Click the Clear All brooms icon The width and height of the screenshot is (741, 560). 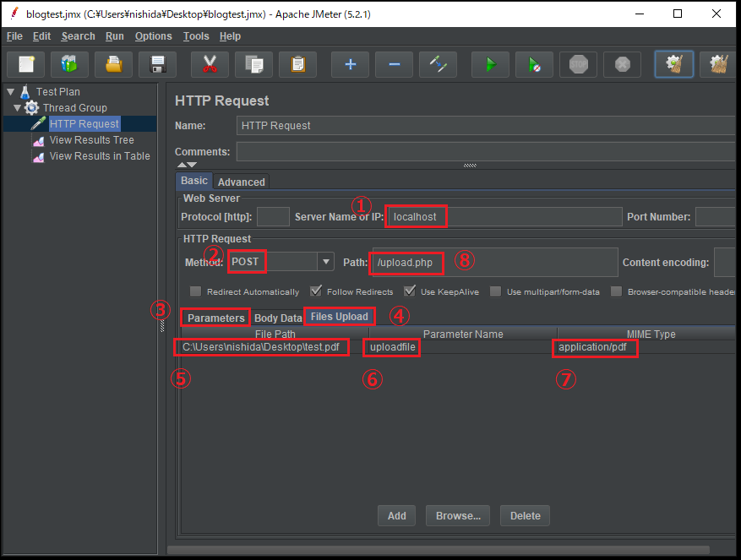click(x=718, y=64)
